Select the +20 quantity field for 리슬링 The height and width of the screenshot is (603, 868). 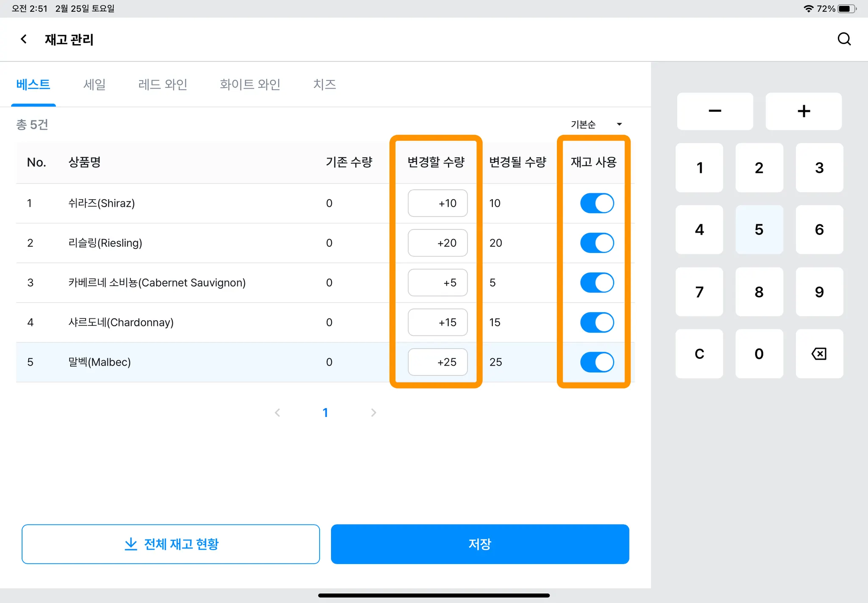click(437, 243)
